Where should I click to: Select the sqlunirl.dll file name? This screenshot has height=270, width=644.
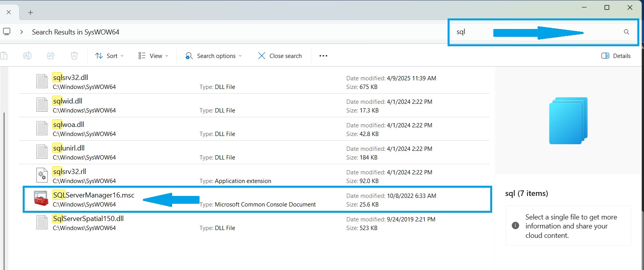[x=68, y=148]
